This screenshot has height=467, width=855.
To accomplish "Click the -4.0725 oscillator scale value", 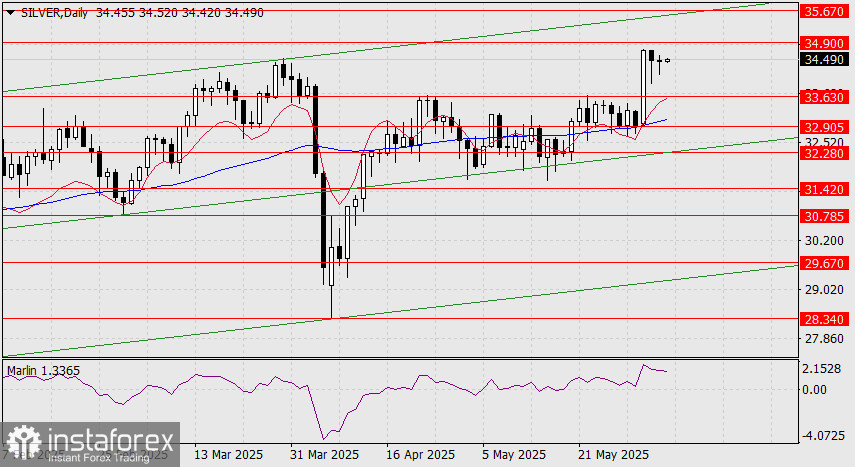I will click(823, 436).
